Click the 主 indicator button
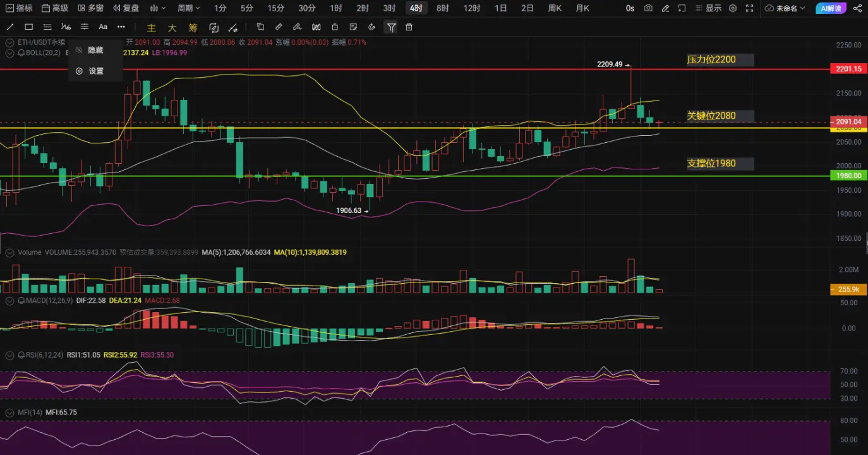868x455 pixels. [152, 28]
